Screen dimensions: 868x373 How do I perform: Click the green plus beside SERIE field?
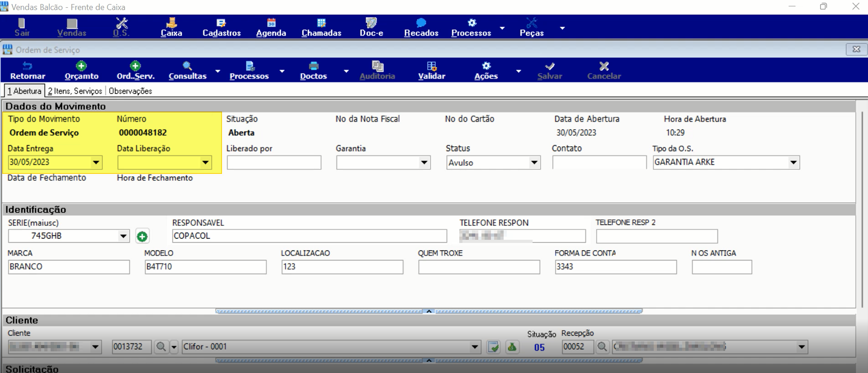(142, 236)
